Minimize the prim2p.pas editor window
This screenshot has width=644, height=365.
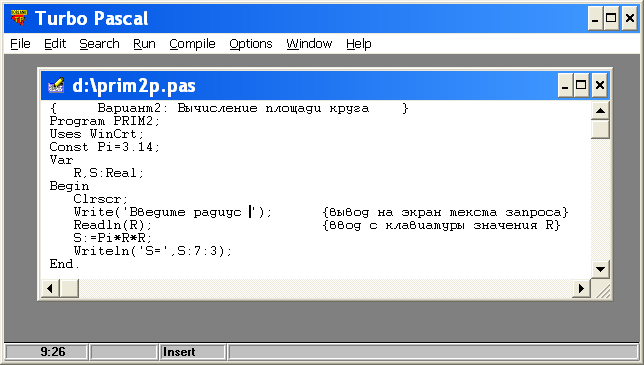[x=565, y=85]
